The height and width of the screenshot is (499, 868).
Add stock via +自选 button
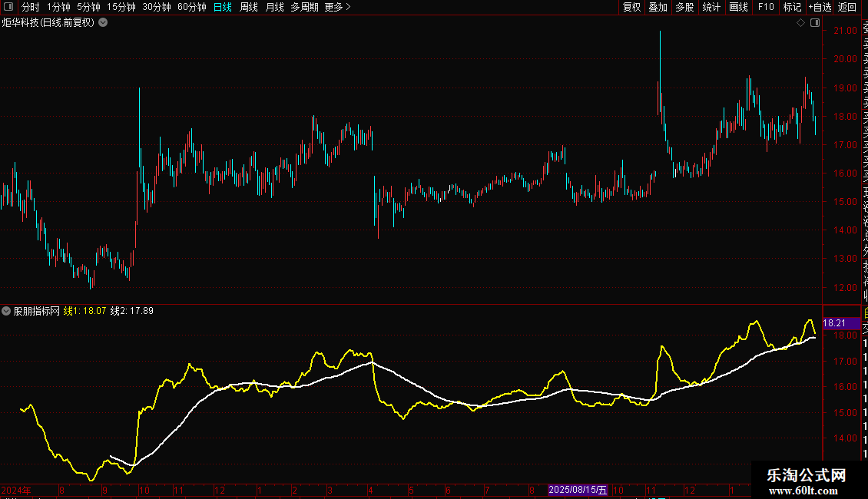(820, 7)
